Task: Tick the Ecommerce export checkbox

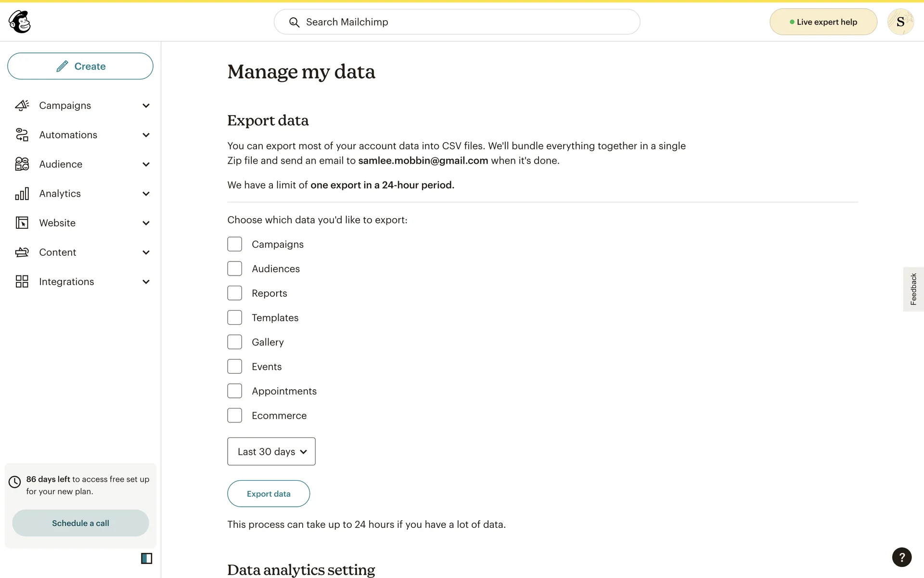Action: click(235, 415)
